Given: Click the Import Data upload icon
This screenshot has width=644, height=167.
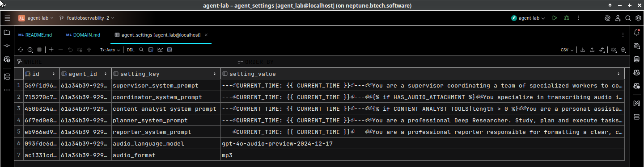Looking at the screenshot, I should click(592, 50).
